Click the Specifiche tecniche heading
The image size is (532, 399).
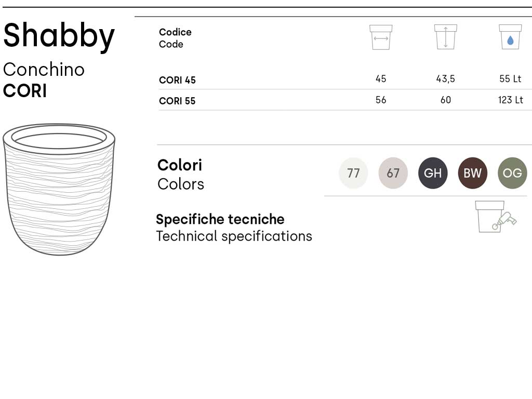click(x=220, y=219)
